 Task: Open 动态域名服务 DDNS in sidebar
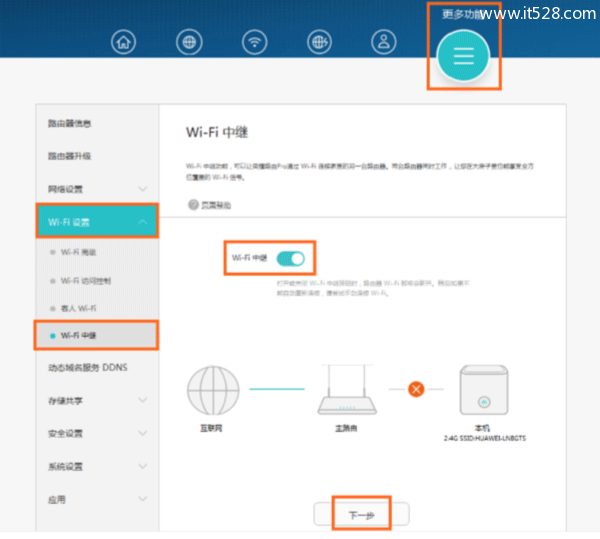click(x=88, y=368)
